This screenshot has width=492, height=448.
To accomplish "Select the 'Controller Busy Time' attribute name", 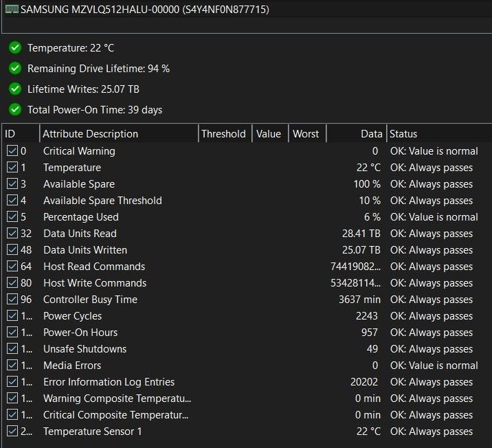I will pos(90,300).
